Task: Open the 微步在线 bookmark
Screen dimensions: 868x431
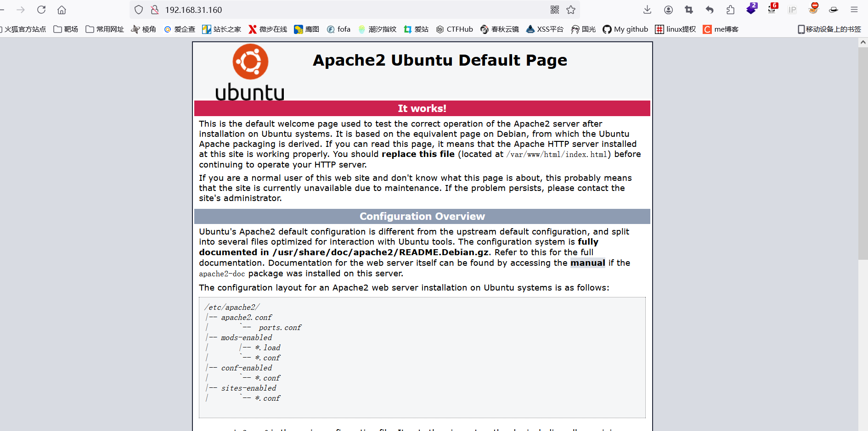Action: [268, 29]
